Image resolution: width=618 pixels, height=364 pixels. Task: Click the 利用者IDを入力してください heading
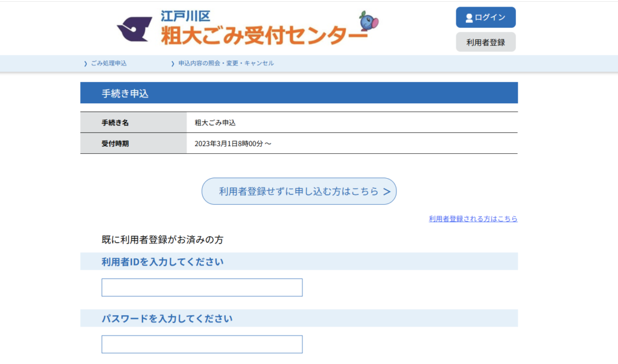(x=162, y=261)
